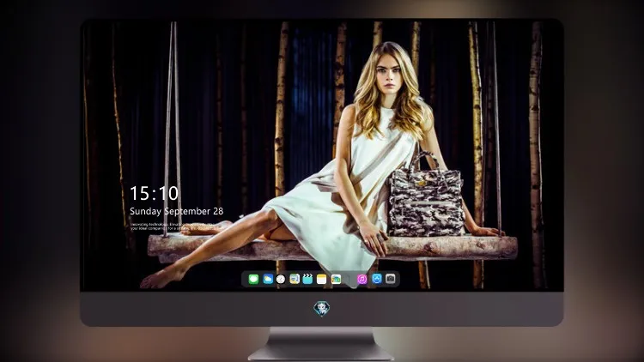The image size is (644, 362).
Task: Open the Maps app in the dock
Action: (295, 279)
